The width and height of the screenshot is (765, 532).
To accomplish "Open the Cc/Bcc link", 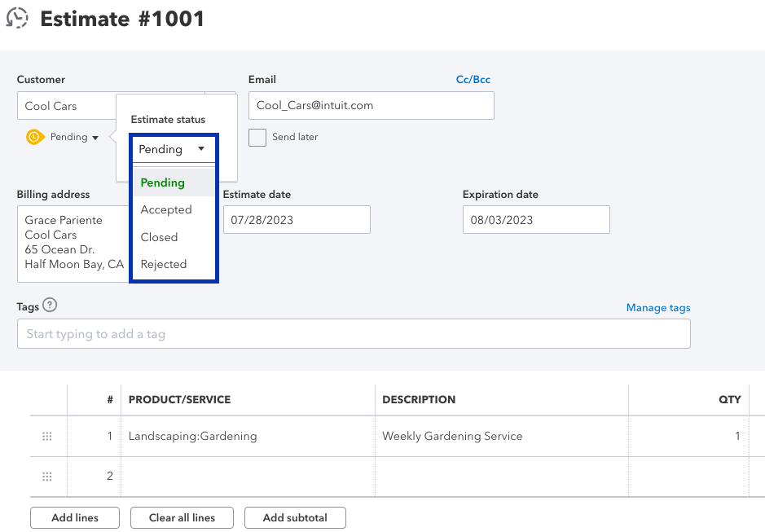I will (473, 80).
